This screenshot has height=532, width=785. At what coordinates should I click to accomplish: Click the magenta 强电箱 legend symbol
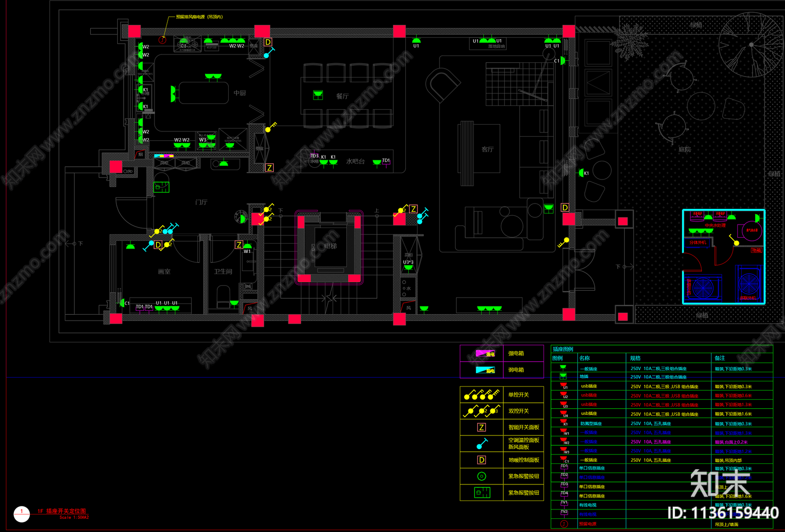click(x=485, y=353)
